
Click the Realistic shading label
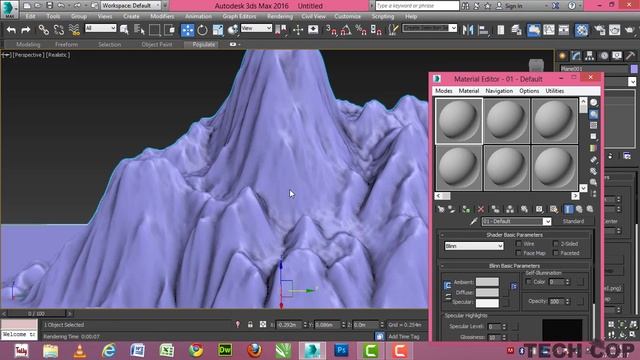coord(58,55)
